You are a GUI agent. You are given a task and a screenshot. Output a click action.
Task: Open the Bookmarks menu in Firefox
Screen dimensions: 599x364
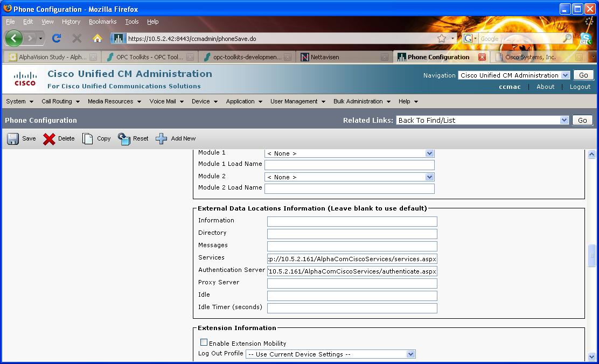coord(102,22)
